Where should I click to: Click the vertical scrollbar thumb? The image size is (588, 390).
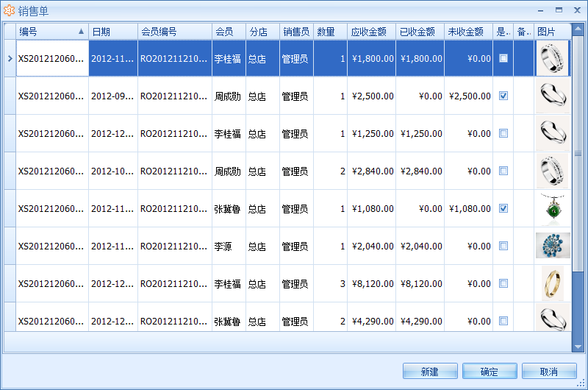coord(578,153)
